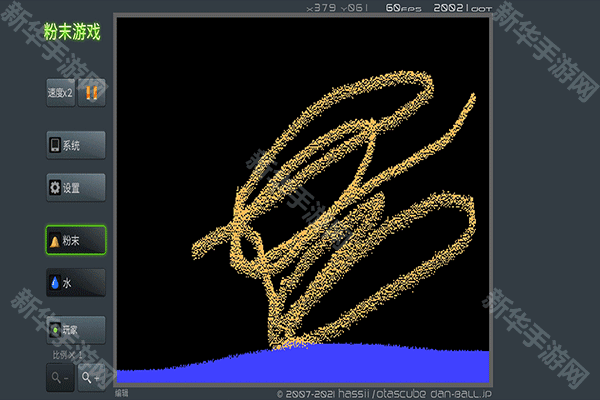Select the 水 water element
The width and height of the screenshot is (600, 400).
tap(76, 283)
